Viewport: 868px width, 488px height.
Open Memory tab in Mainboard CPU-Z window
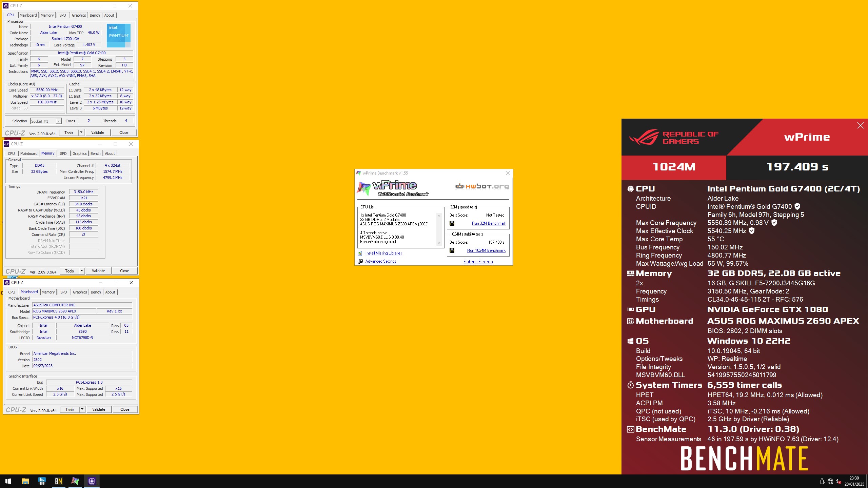point(48,292)
